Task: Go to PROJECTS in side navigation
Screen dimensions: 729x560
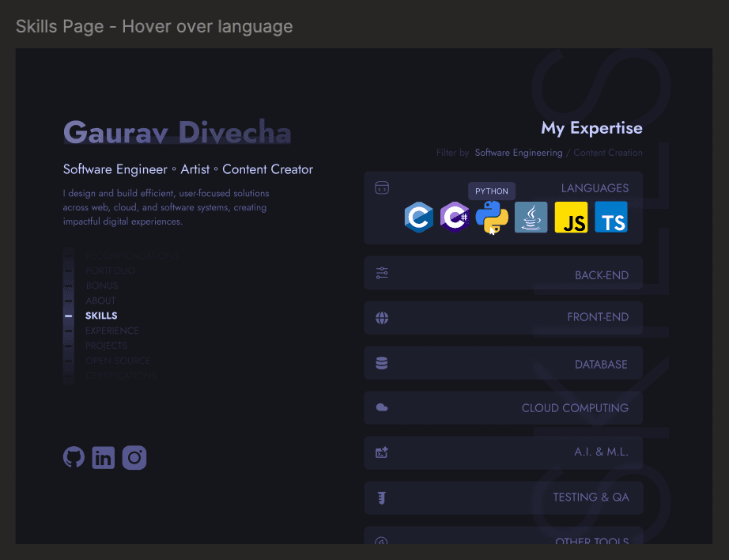Action: point(106,346)
